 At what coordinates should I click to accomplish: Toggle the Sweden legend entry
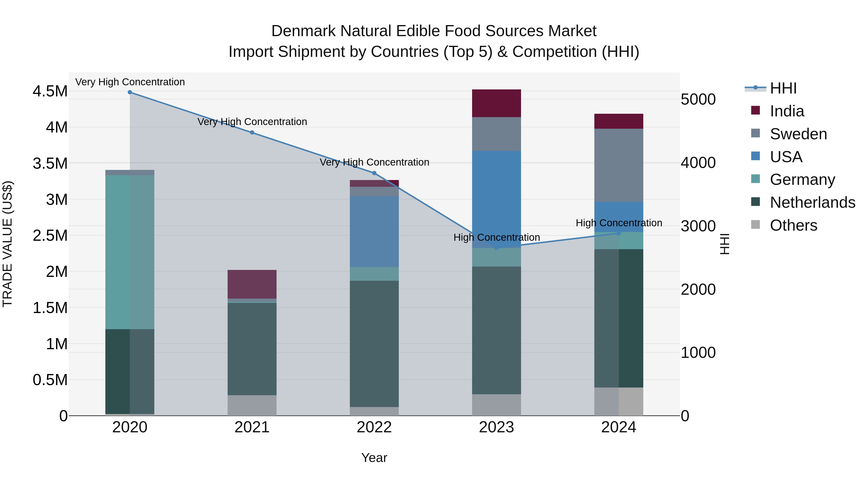tap(789, 134)
